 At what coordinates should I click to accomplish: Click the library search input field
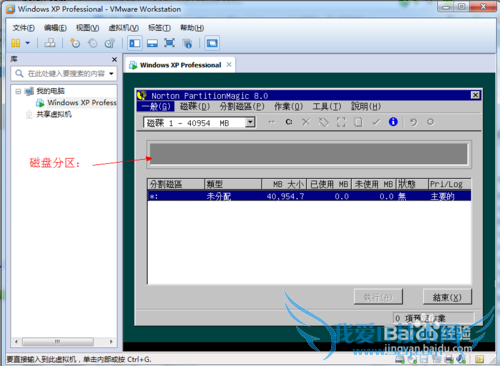(64, 74)
